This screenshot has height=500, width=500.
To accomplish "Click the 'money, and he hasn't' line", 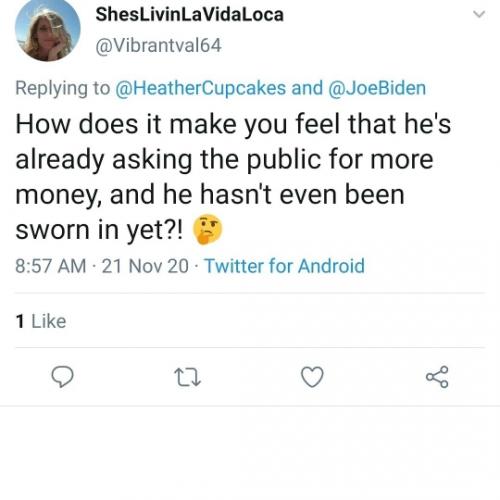I will (x=210, y=195).
